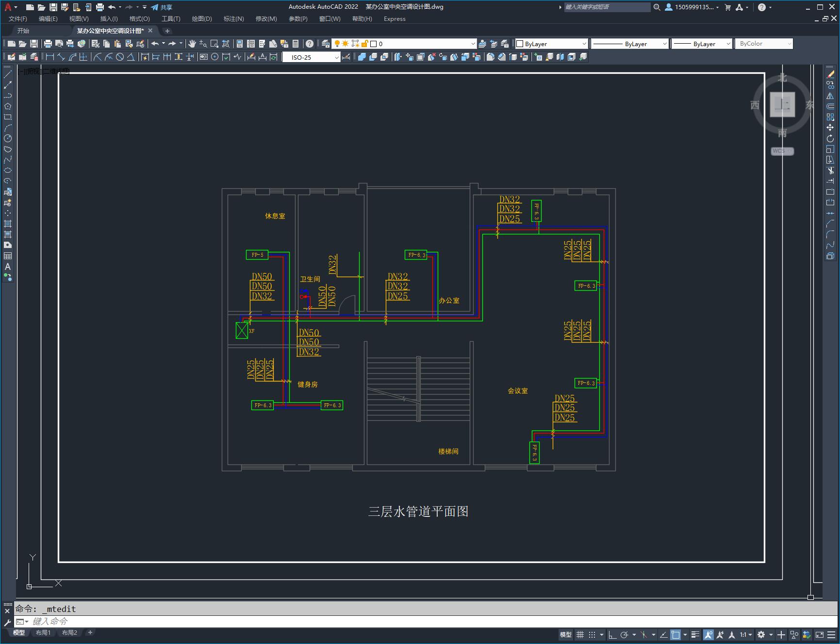
Task: Add a new layout with the plus button
Action: point(90,632)
